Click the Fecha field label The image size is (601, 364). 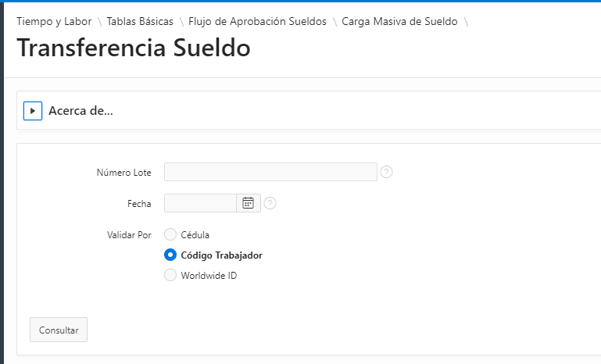point(139,203)
